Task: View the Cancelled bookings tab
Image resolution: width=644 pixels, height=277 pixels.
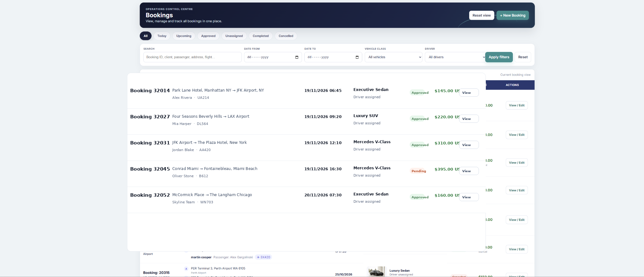Action: 286,36
